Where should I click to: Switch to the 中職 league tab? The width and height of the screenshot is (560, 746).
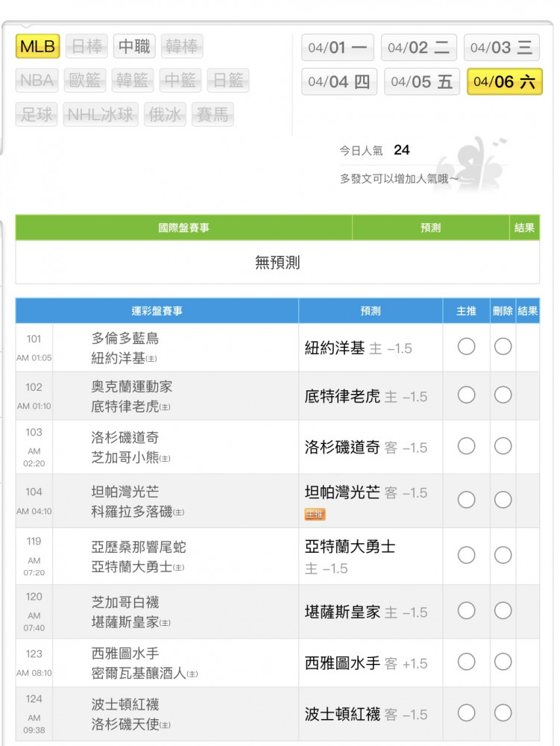click(x=134, y=47)
